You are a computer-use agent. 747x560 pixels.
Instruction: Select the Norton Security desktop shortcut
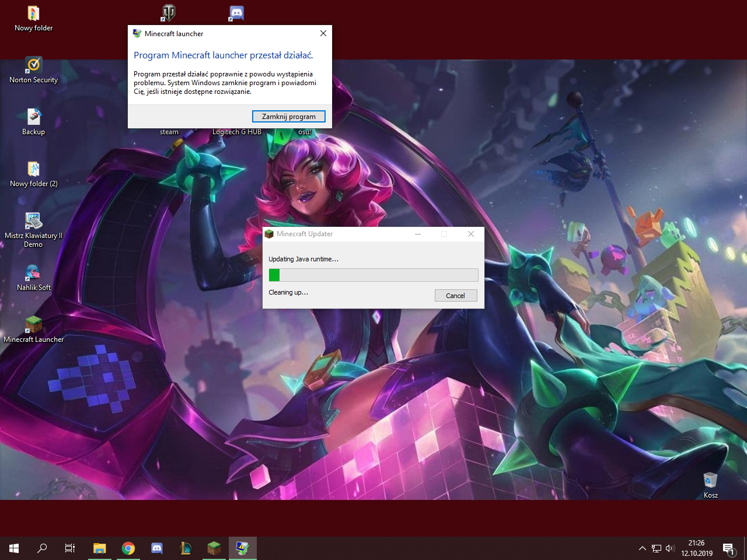click(33, 71)
